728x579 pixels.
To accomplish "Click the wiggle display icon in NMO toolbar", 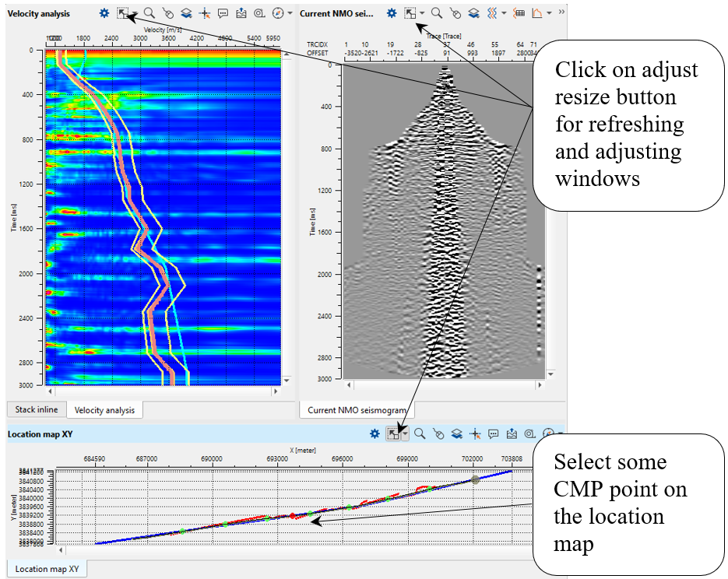I will pos(493,13).
